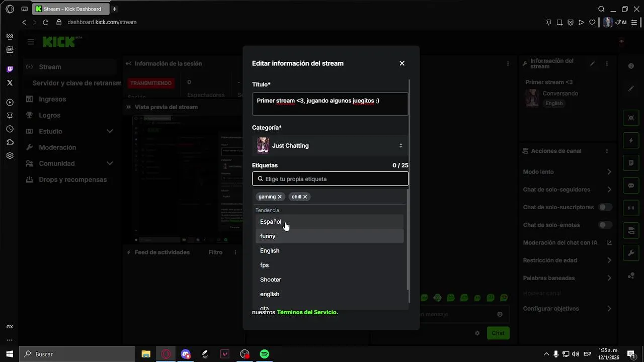Open the Términos del Servicio link
The width and height of the screenshot is (644, 362).
[307, 312]
